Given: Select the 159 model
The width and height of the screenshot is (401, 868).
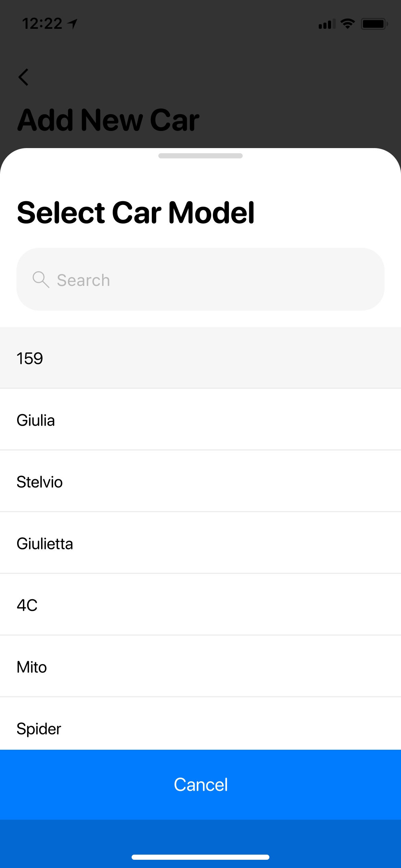Looking at the screenshot, I should click(x=200, y=358).
